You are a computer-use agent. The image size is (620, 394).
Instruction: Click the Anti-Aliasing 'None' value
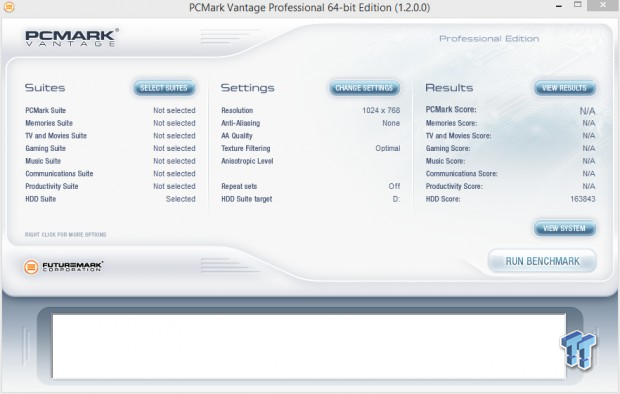tap(391, 123)
